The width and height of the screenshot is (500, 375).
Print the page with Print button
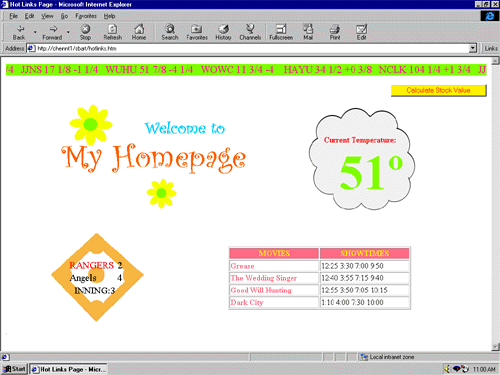click(335, 32)
